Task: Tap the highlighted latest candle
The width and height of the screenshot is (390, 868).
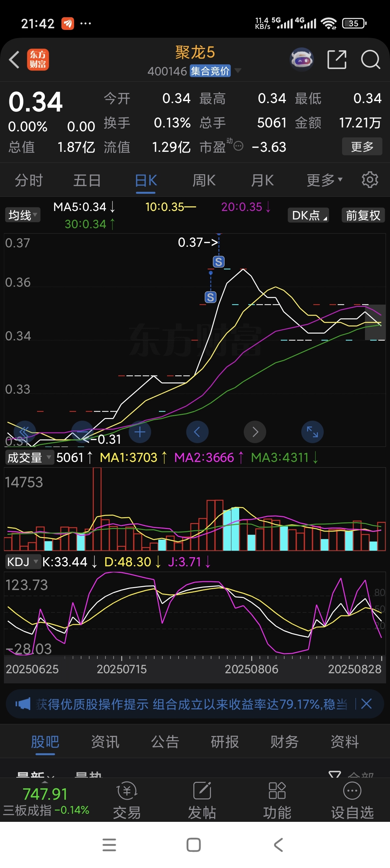Action: point(375,322)
